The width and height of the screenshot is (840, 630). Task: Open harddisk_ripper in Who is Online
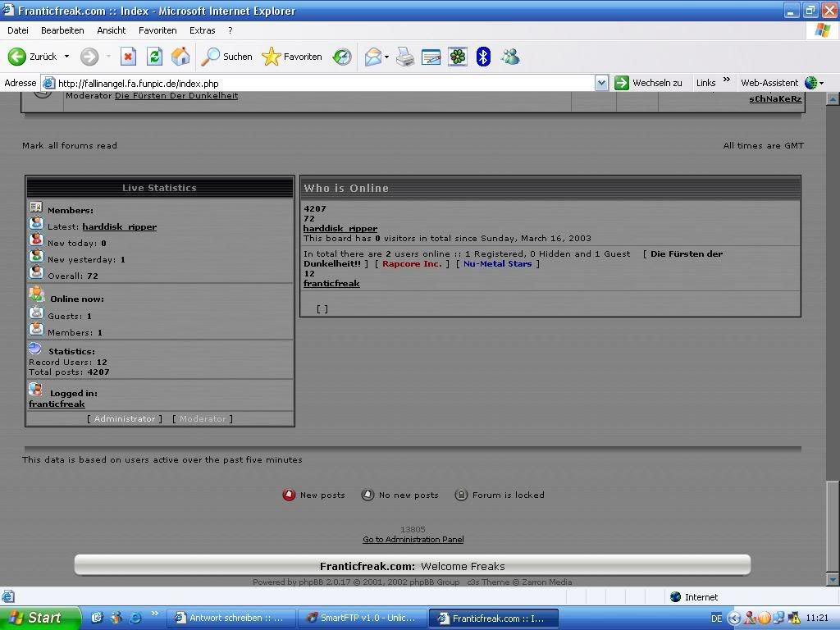click(x=340, y=228)
